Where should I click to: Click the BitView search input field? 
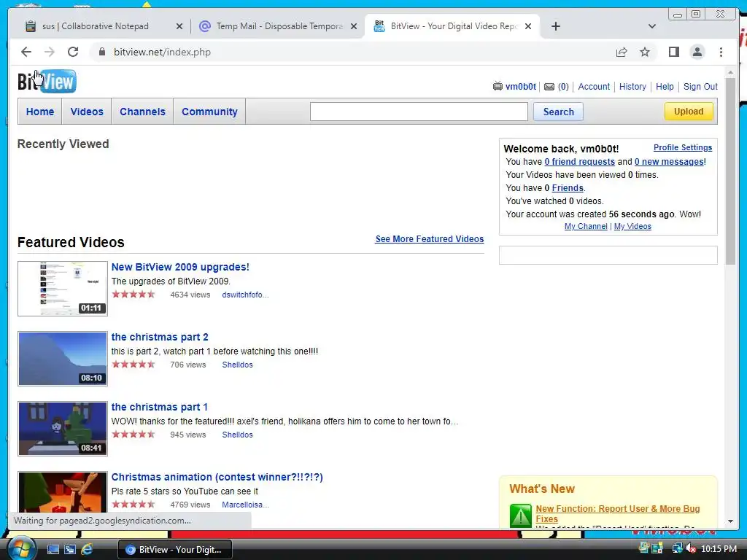[419, 112]
